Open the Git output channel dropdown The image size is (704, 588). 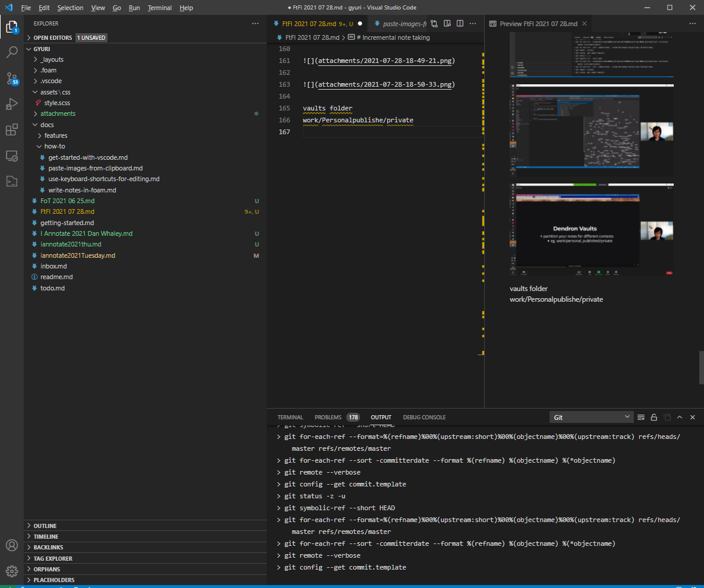[591, 418]
